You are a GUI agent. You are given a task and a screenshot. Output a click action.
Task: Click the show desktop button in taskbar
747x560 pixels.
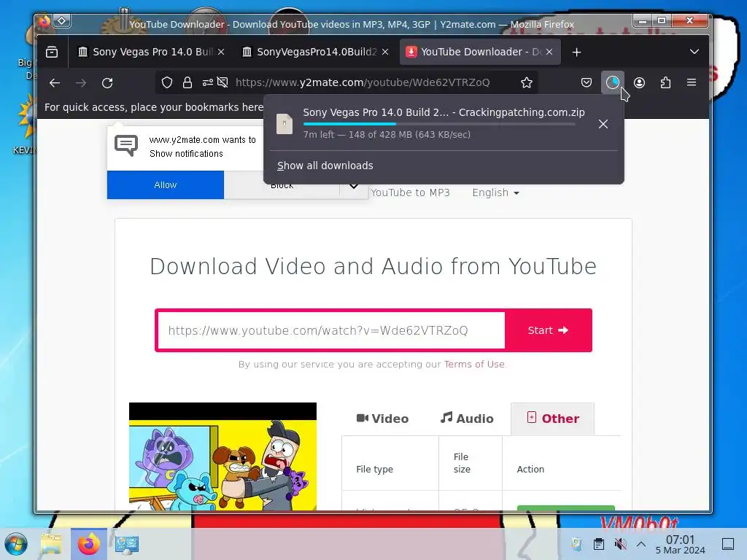coord(728,544)
